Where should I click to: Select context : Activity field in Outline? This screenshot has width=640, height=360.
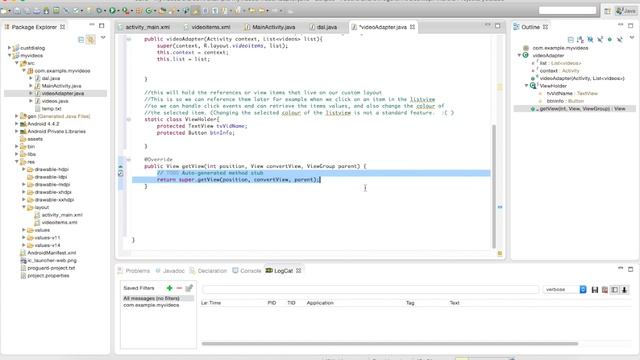[x=559, y=71]
